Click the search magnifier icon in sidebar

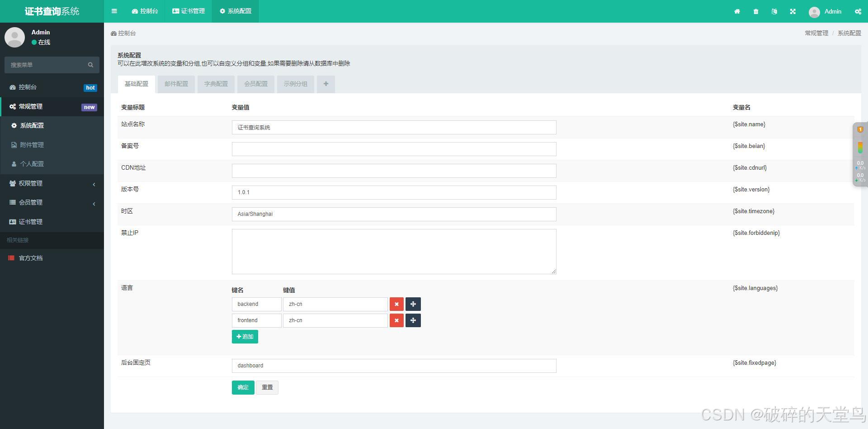(90, 65)
